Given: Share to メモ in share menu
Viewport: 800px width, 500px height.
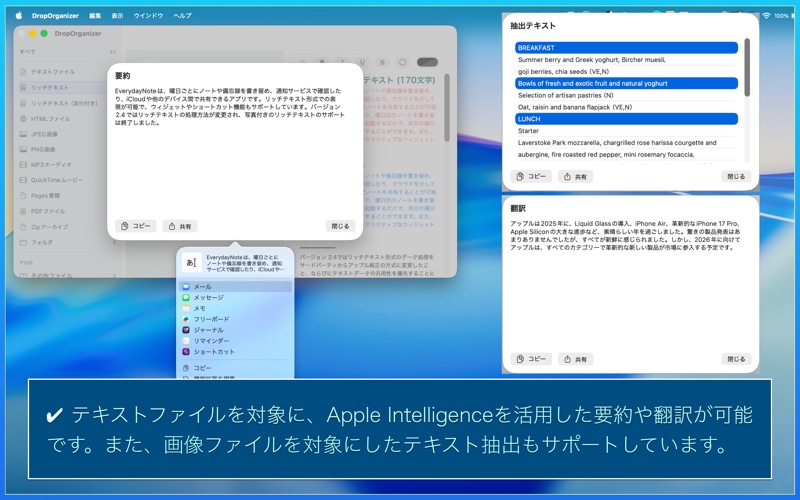Looking at the screenshot, I should pyautogui.click(x=235, y=308).
